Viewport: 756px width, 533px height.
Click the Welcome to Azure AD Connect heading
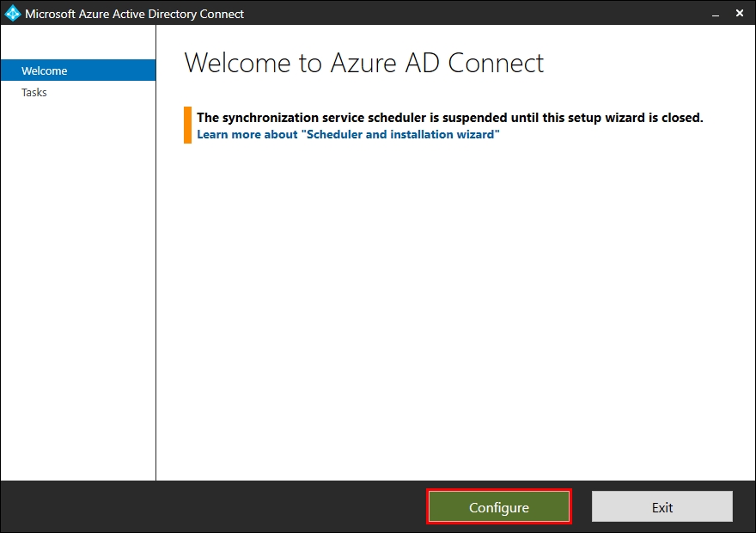pyautogui.click(x=364, y=63)
